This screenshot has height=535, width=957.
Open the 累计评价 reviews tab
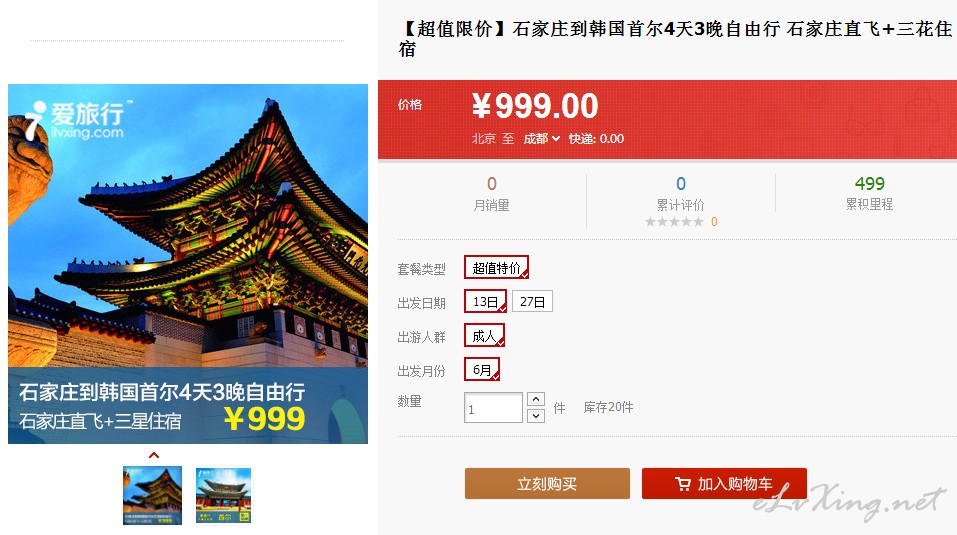click(x=681, y=194)
